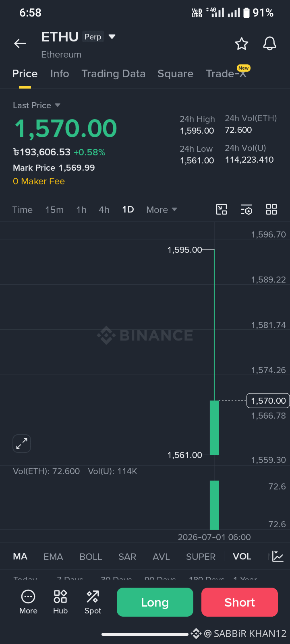
Task: Open the chart layout icon beside More
Action: [x=222, y=209]
